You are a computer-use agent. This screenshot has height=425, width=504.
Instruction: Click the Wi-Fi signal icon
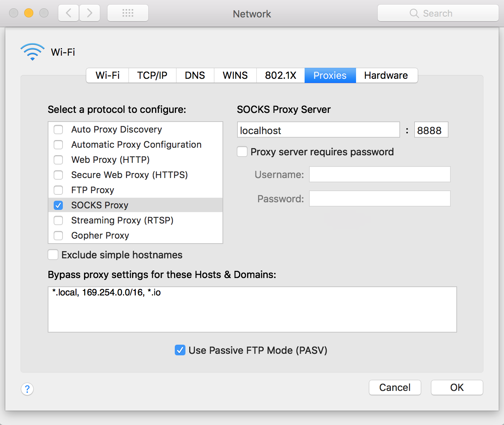tap(32, 52)
